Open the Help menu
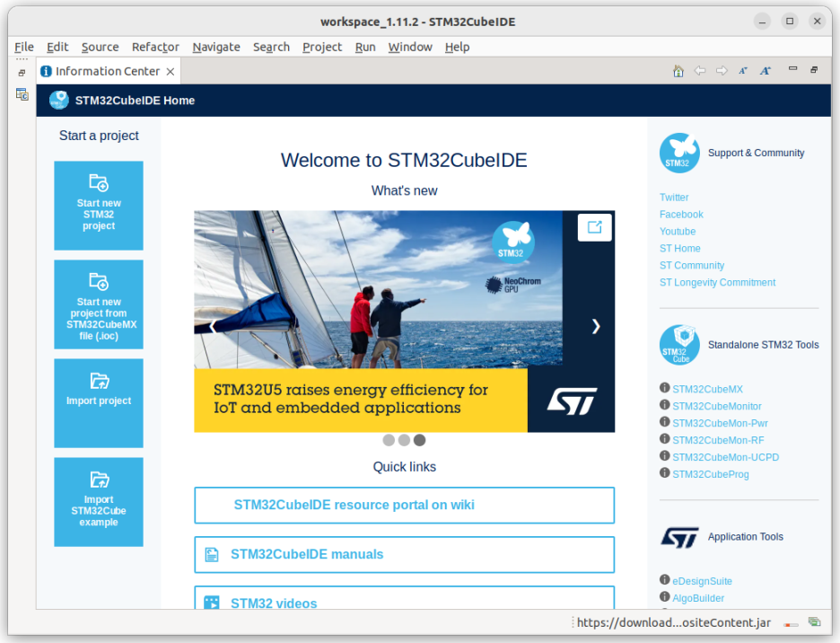The width and height of the screenshot is (840, 643). (x=457, y=48)
